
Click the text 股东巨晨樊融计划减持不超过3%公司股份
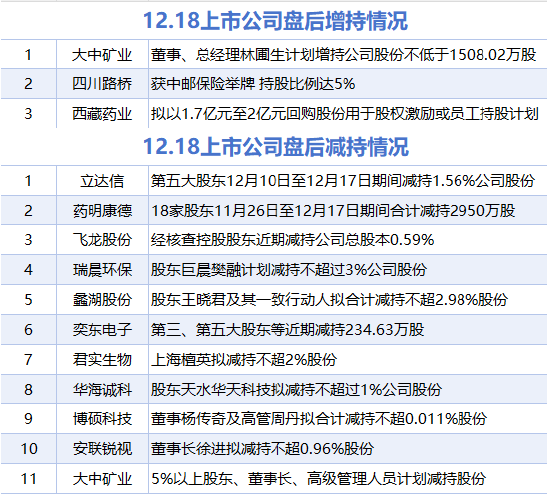pyautogui.click(x=289, y=269)
